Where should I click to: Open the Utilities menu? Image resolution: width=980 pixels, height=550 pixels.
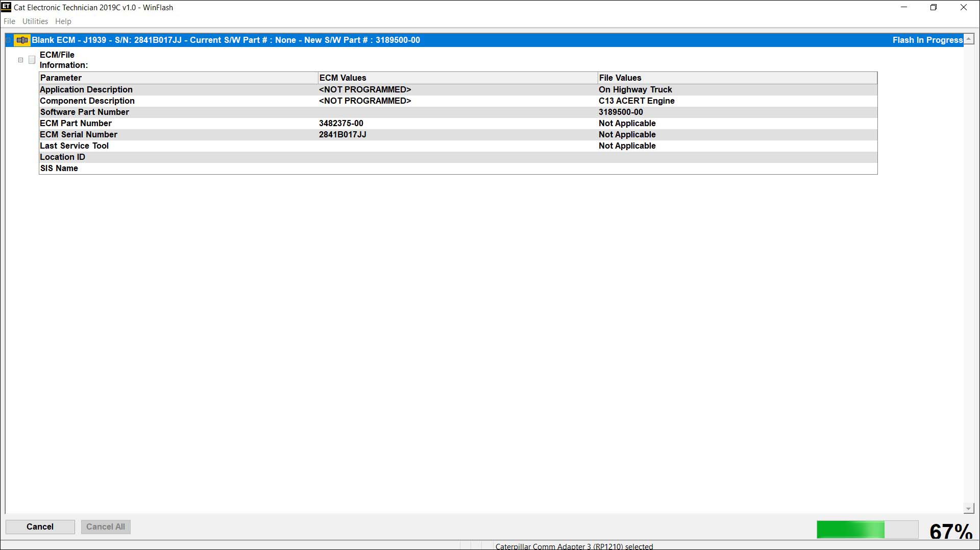(35, 21)
